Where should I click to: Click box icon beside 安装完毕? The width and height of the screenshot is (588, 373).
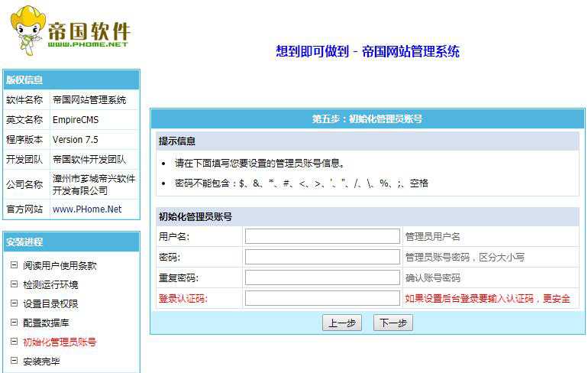coord(15,361)
